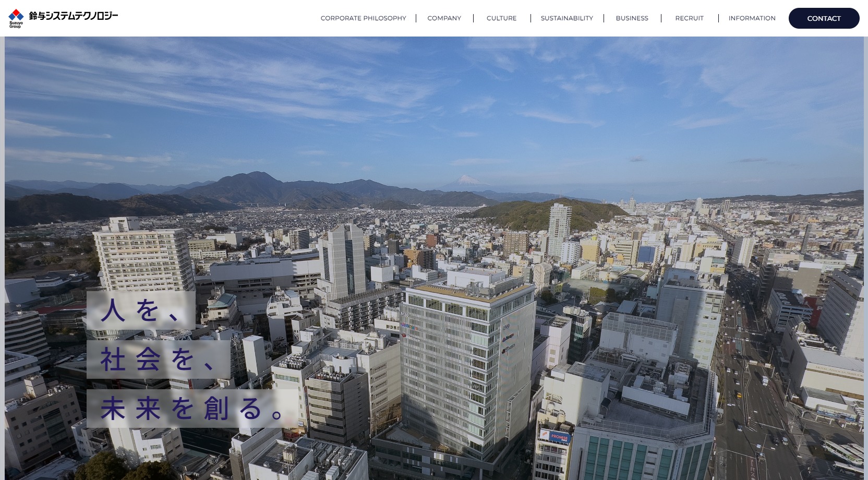This screenshot has width=868, height=480.
Task: Click the headline line "人を、"
Action: (141, 310)
